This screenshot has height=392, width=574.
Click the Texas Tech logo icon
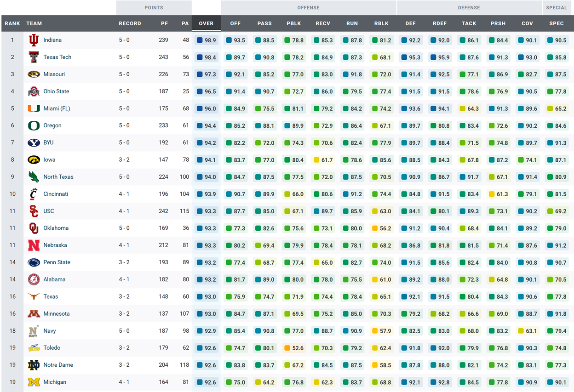pyautogui.click(x=34, y=57)
